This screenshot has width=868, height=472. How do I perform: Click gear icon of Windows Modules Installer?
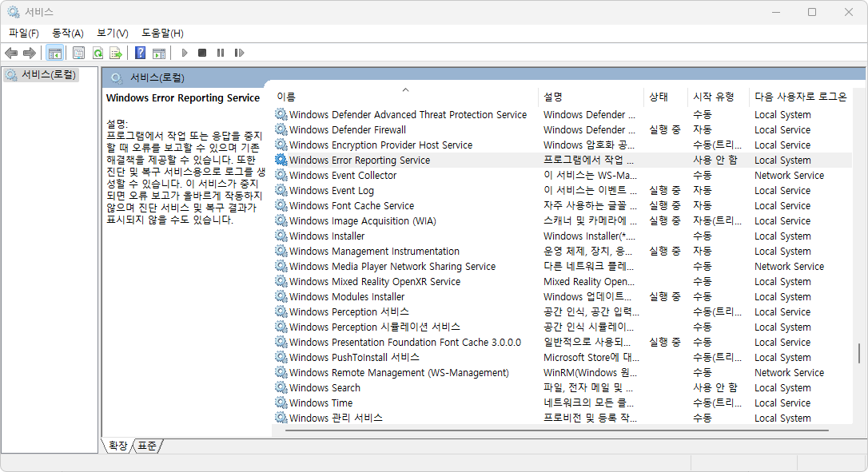(x=281, y=296)
